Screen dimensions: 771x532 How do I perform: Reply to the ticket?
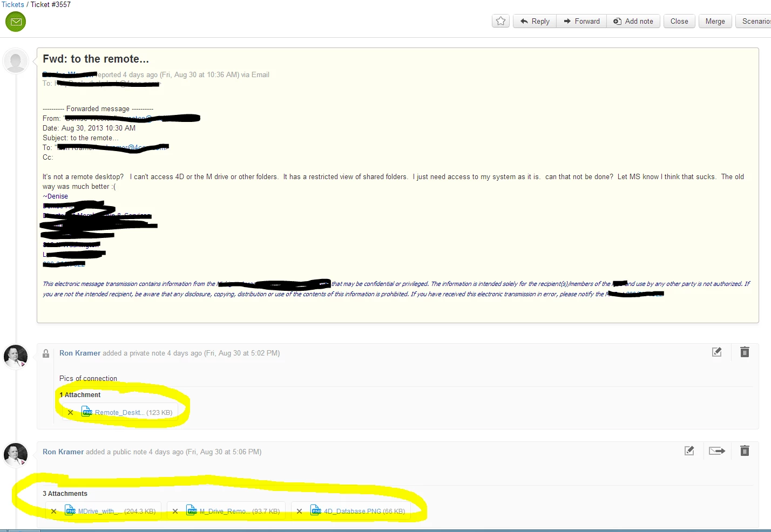(535, 21)
